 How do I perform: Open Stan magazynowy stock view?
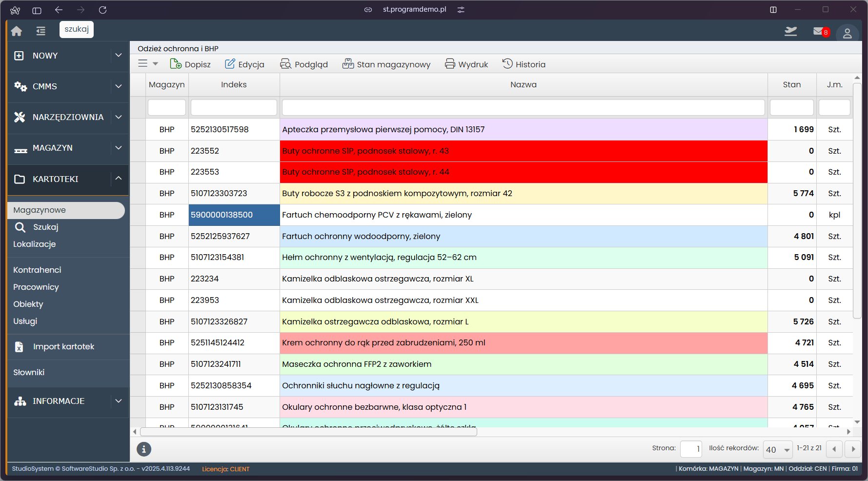tap(386, 64)
